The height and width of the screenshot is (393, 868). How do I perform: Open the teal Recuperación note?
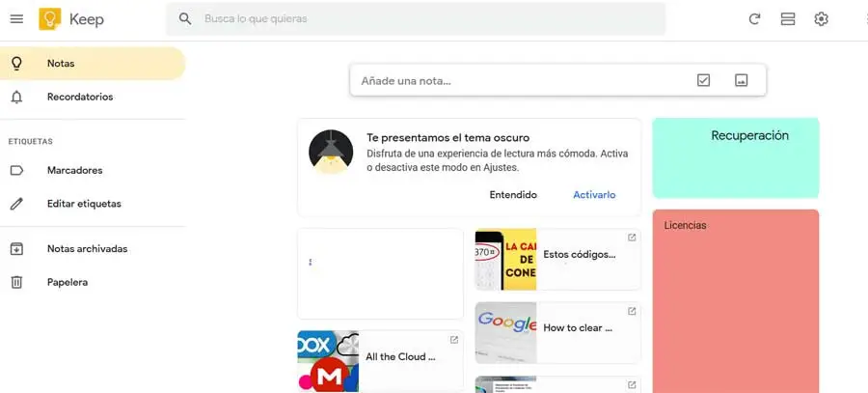point(736,157)
